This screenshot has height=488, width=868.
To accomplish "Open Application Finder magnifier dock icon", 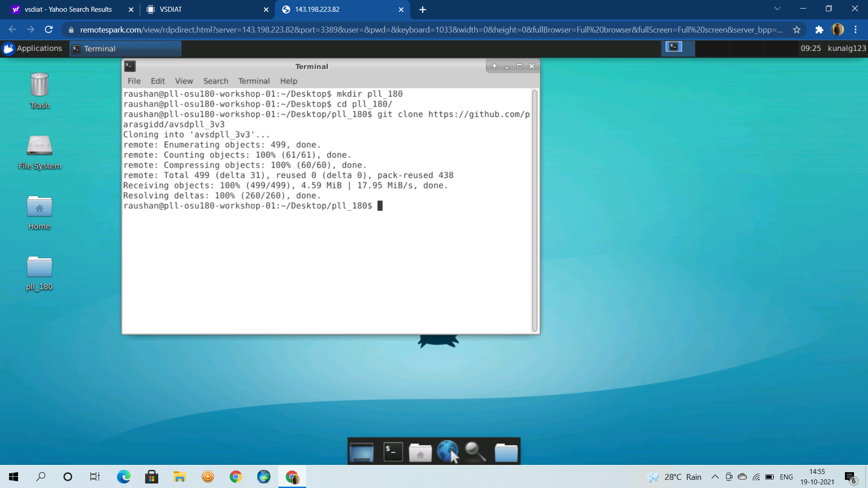I will [x=476, y=451].
